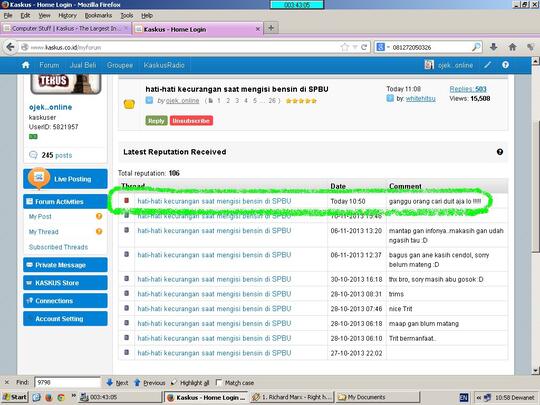Open the Firefox downloads arrow icon
This screenshot has height=405, width=540.
pos(494,47)
